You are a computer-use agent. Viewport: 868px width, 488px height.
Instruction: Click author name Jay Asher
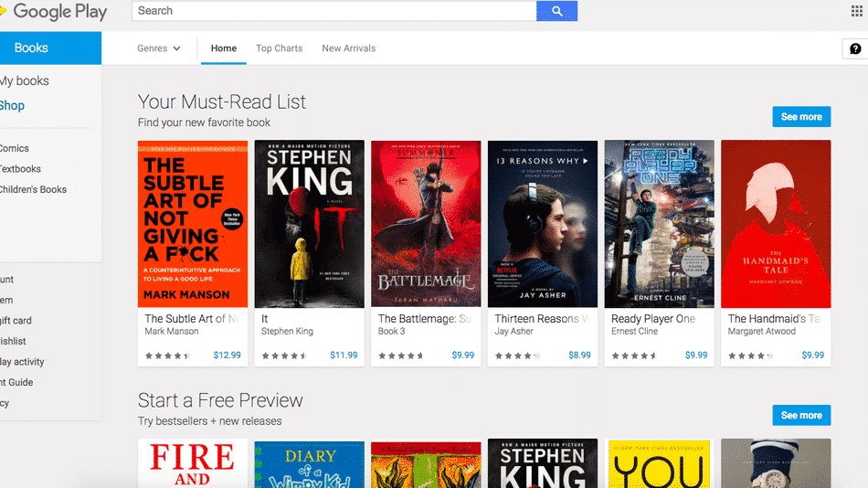(x=513, y=331)
